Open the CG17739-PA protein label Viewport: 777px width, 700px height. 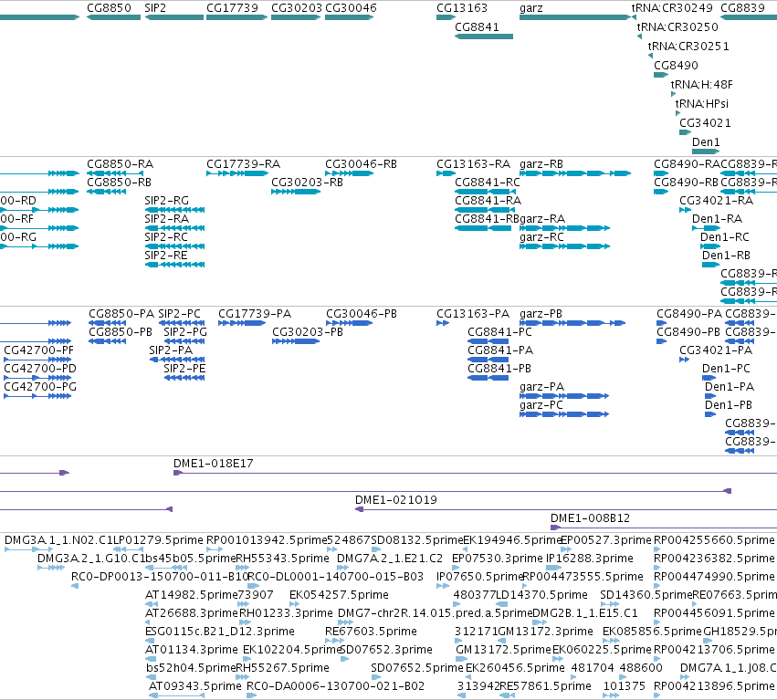(255, 314)
